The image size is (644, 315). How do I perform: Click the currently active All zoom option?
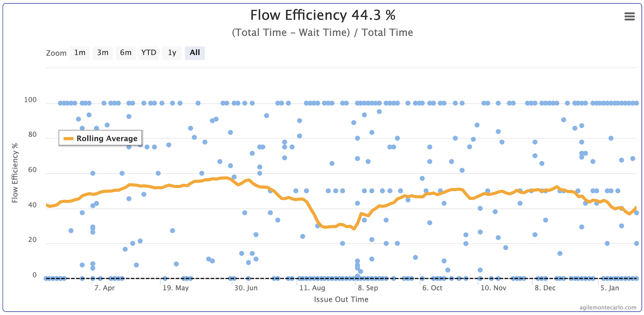pos(195,53)
